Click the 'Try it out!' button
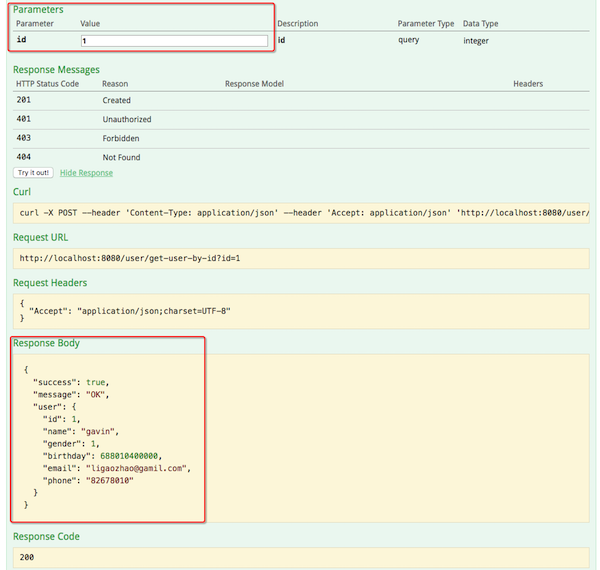This screenshot has height=570, width=600. (x=33, y=173)
